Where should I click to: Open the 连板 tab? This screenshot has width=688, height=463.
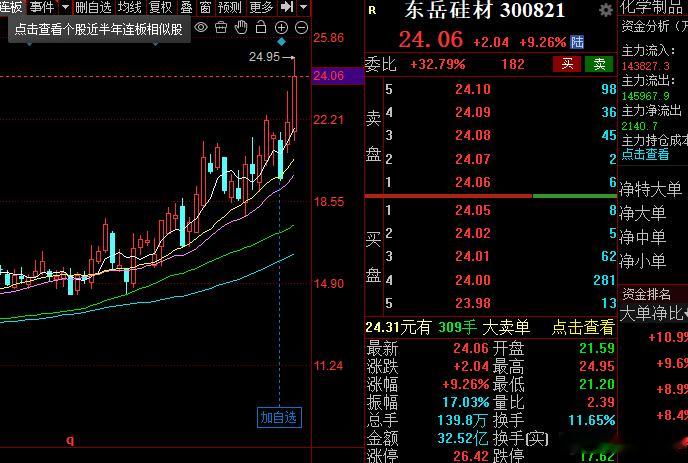coord(11,7)
